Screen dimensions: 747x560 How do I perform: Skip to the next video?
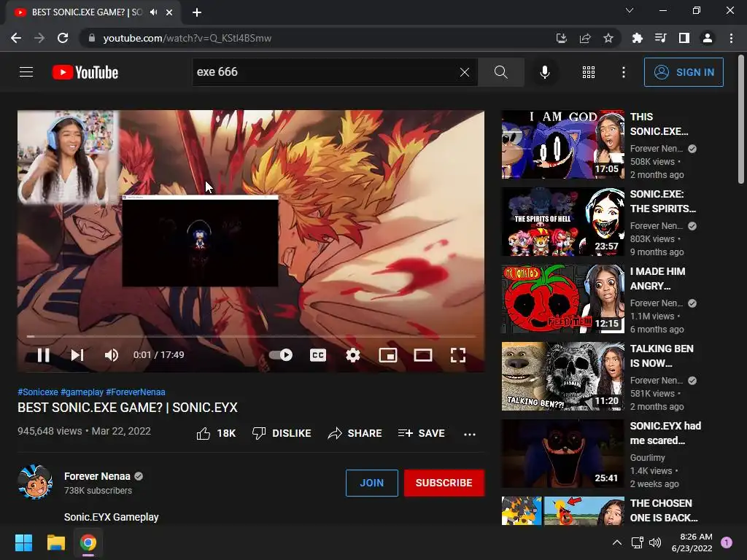[77, 355]
